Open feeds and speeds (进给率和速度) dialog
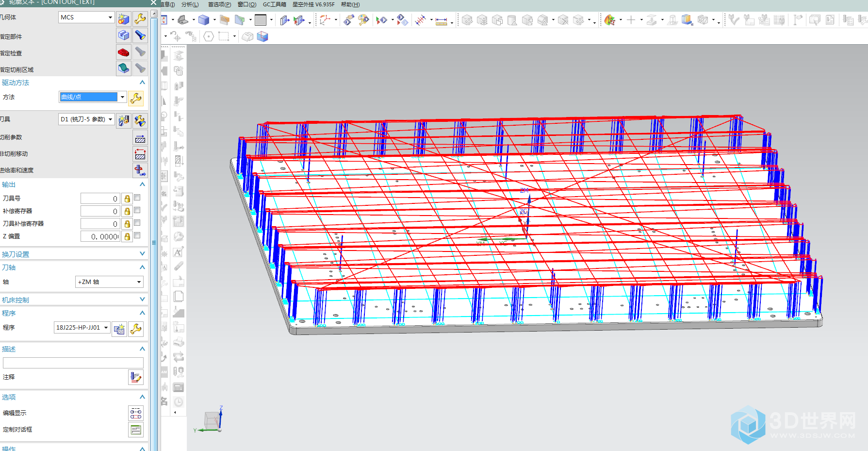The image size is (868, 451). tap(140, 170)
